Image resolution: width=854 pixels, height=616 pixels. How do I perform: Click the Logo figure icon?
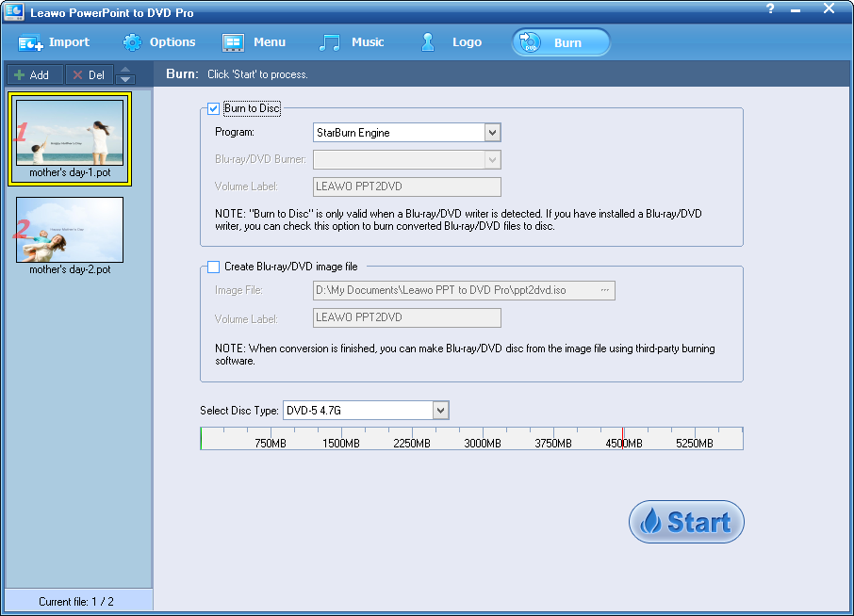428,41
